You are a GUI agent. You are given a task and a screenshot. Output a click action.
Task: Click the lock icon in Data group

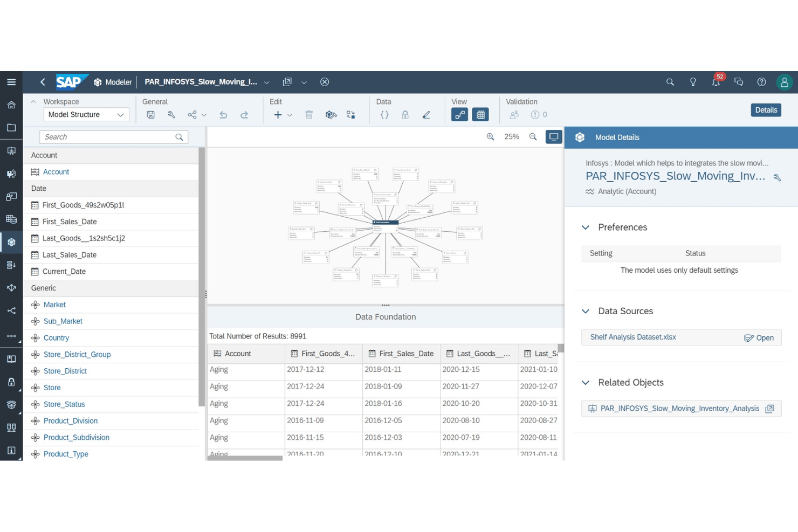click(405, 115)
